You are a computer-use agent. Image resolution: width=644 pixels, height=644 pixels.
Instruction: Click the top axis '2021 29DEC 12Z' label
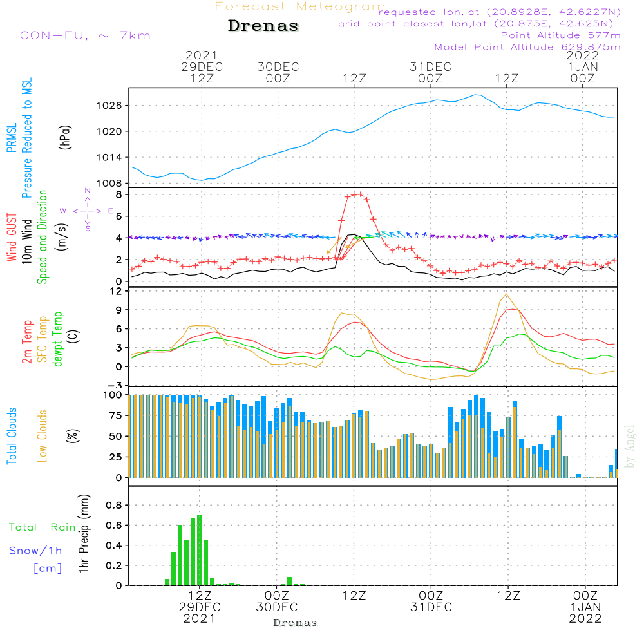(202, 66)
